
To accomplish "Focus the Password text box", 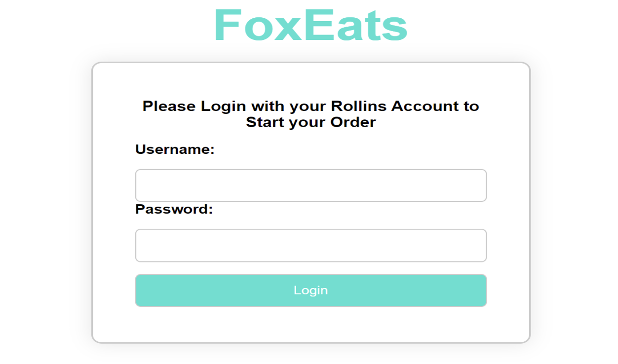I will click(311, 246).
